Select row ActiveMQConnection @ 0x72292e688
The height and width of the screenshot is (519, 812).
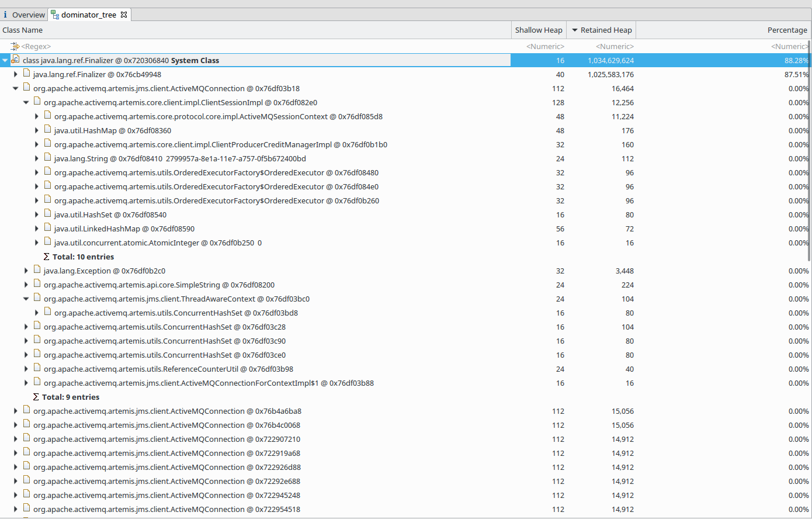point(405,481)
